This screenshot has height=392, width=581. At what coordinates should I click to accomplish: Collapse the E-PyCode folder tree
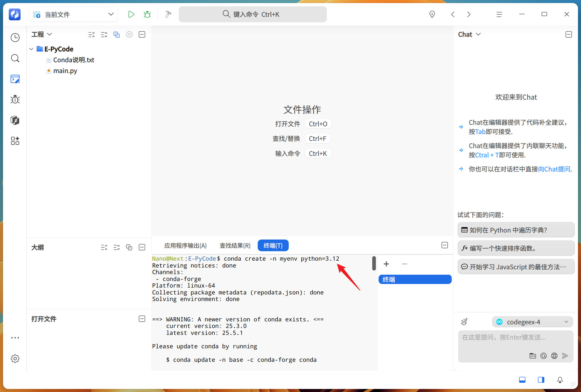point(31,49)
